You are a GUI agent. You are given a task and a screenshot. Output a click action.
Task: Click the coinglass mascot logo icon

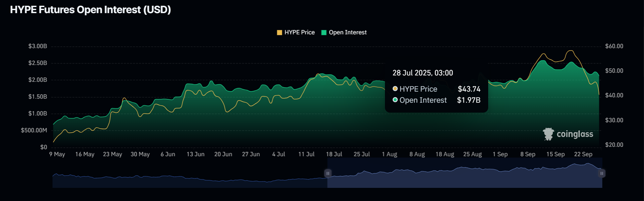pos(548,134)
